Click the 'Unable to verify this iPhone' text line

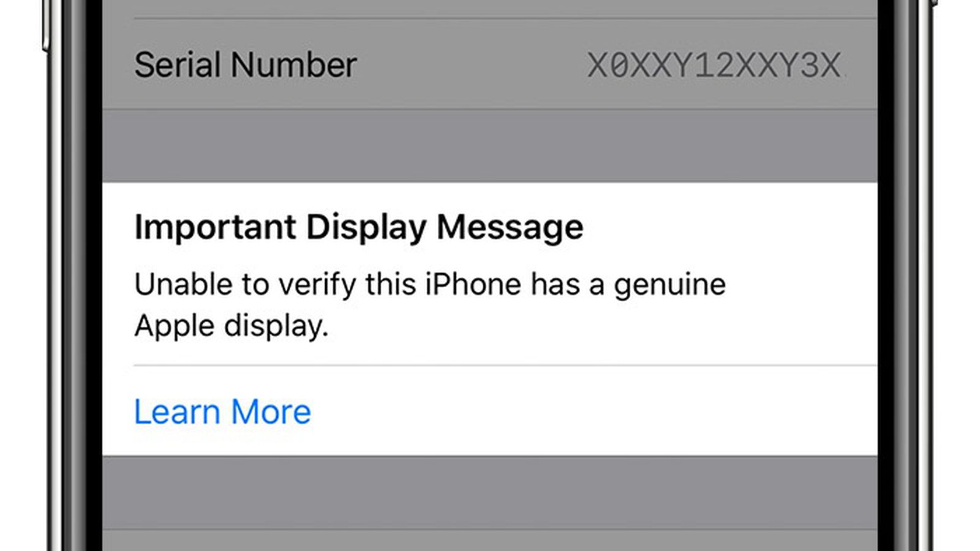click(430, 285)
